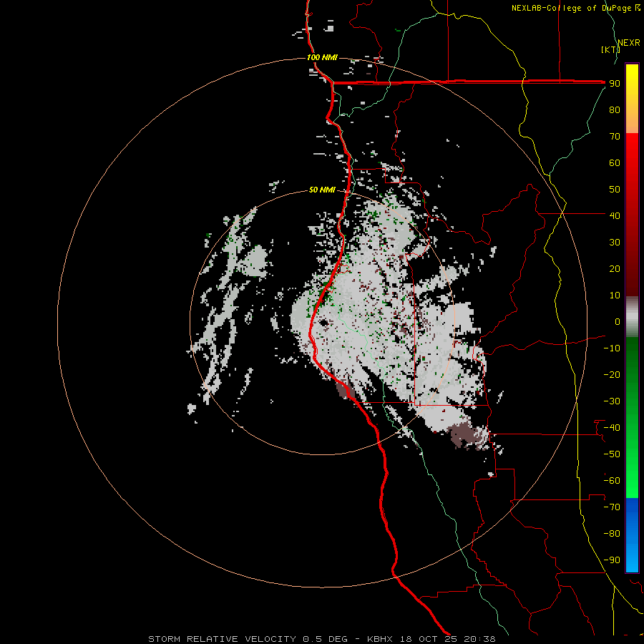Select the 40 value on the velocity legend
644x644 pixels.
(615, 215)
